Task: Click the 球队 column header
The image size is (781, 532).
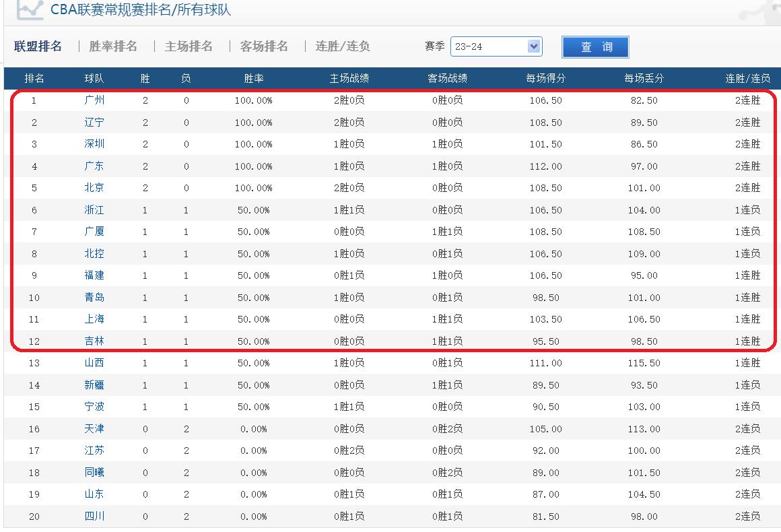Action: (x=94, y=78)
